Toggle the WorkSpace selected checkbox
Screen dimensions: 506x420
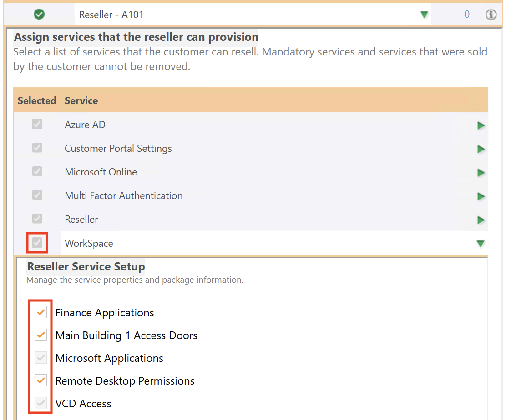pyautogui.click(x=37, y=243)
